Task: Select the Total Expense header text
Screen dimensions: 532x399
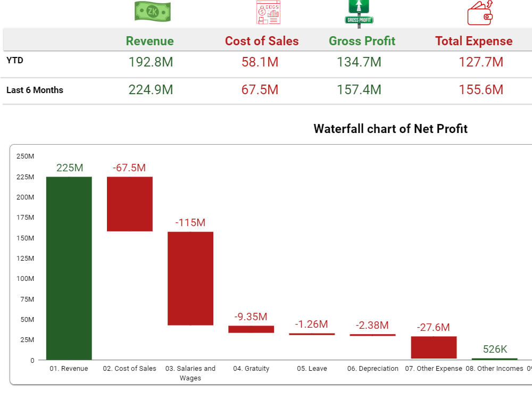Action: [473, 41]
